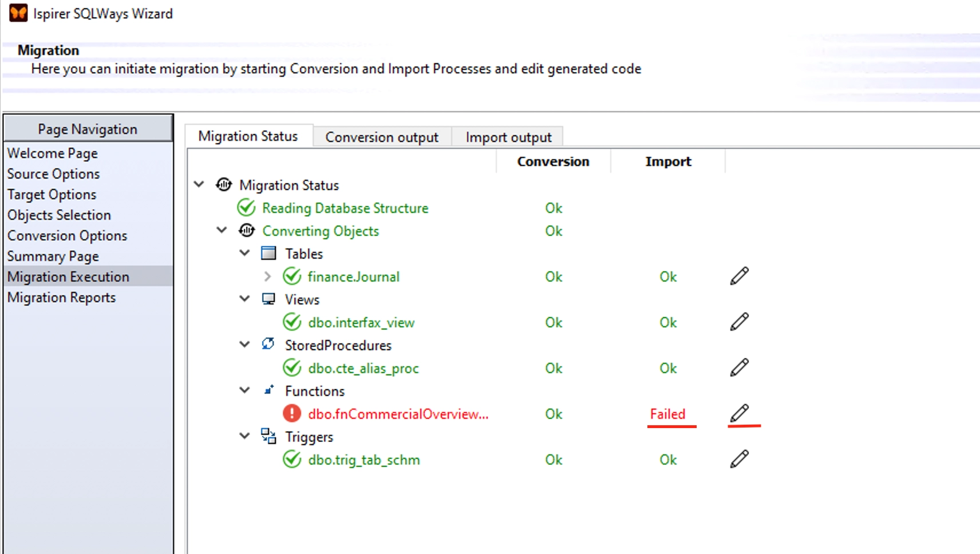Click the Views category monitor icon
The width and height of the screenshot is (980, 554).
coord(268,299)
